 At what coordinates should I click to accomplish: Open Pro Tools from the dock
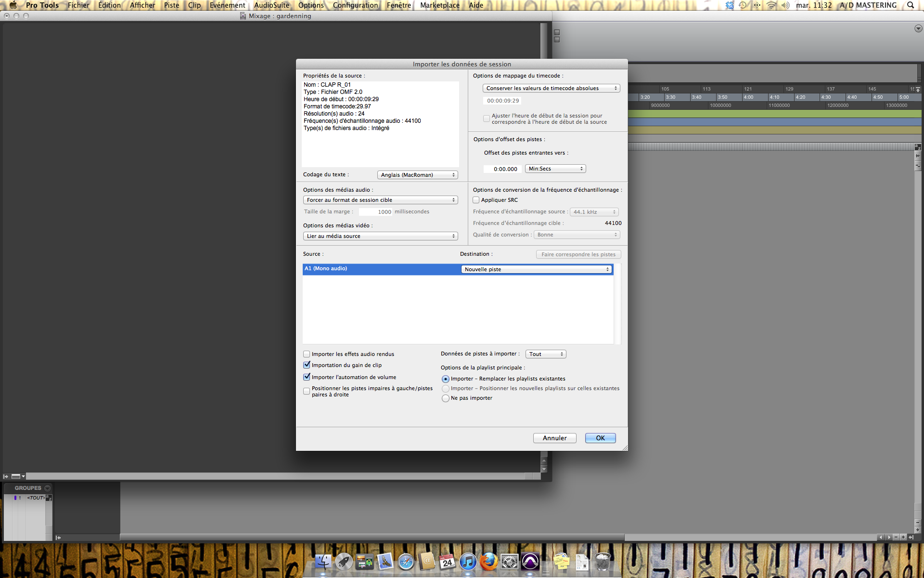[x=530, y=562]
